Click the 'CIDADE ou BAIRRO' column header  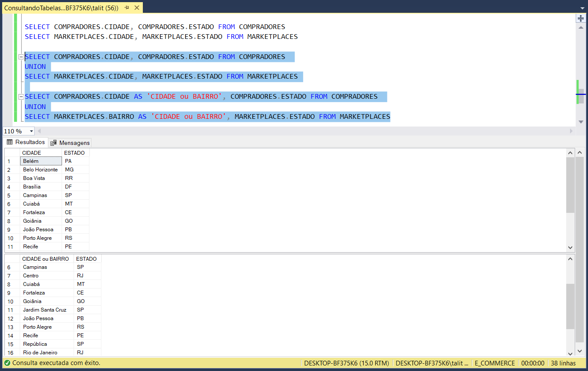(x=47, y=259)
